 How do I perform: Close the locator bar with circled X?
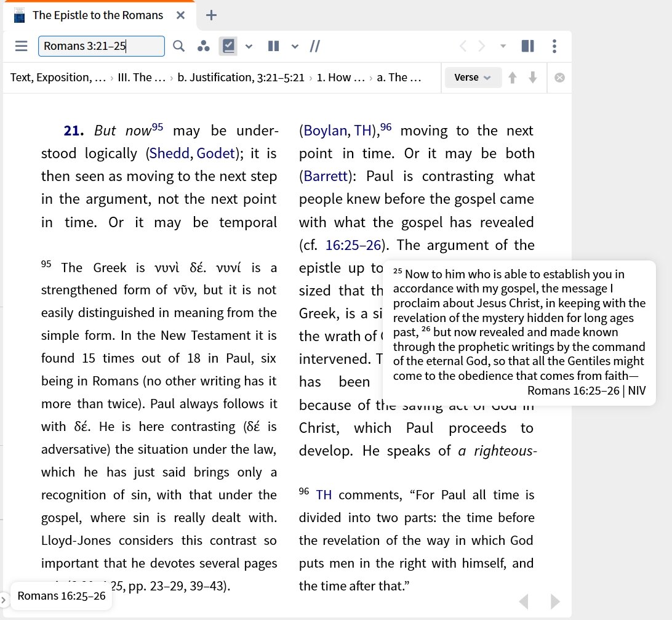coord(559,78)
